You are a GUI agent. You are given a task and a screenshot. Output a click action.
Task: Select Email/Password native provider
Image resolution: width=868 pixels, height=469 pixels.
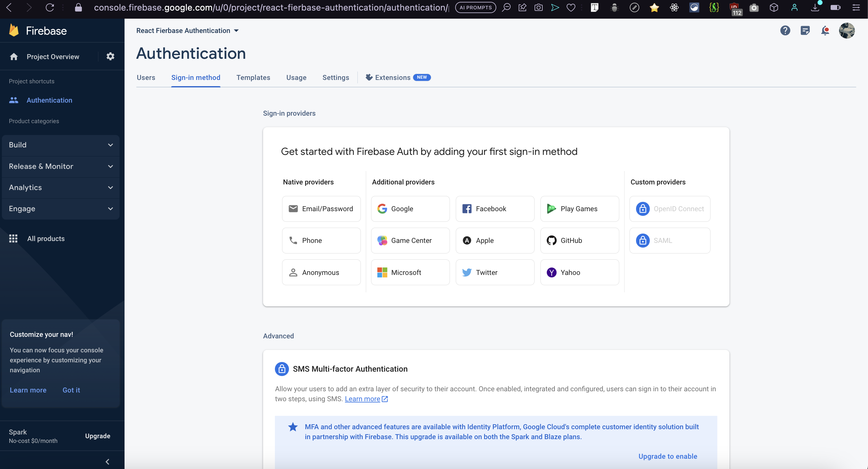coord(321,209)
